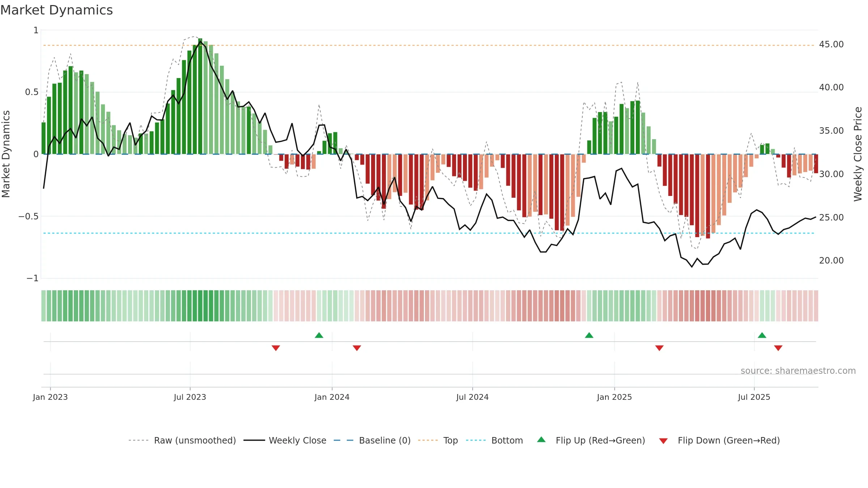
Task: Toggle the Top legend entry
Action: pyautogui.click(x=438, y=440)
